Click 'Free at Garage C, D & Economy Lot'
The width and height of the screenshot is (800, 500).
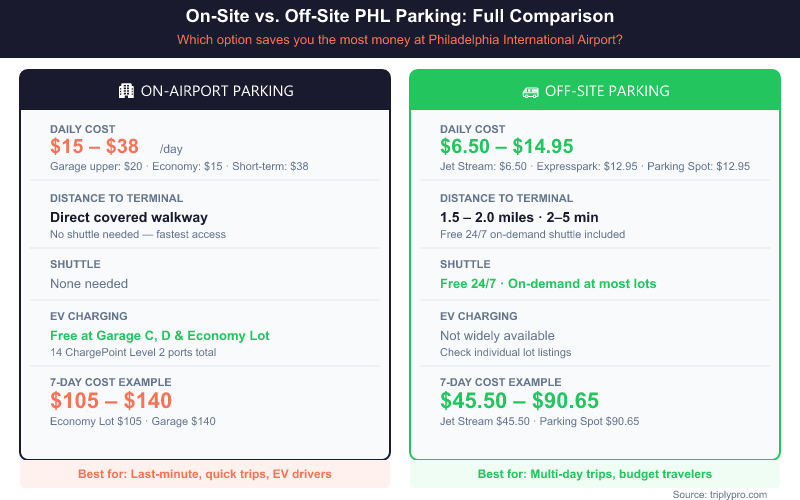pos(160,335)
